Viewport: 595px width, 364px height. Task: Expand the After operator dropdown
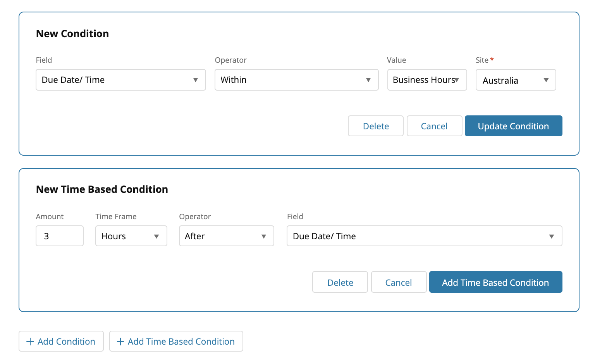pyautogui.click(x=226, y=236)
